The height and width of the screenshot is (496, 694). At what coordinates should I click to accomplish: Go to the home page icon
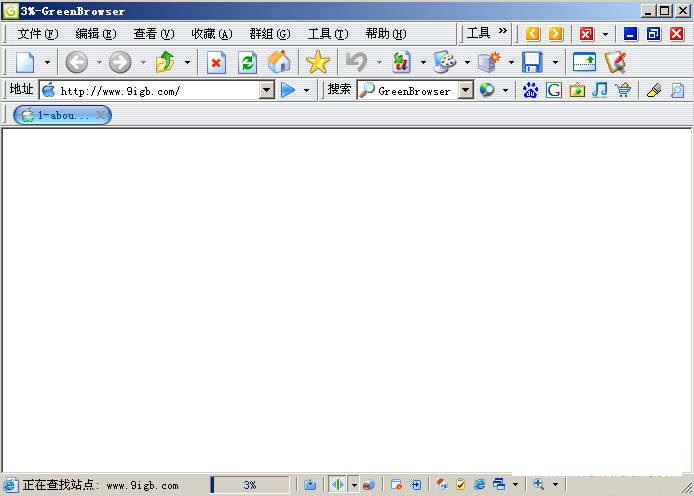(x=279, y=62)
